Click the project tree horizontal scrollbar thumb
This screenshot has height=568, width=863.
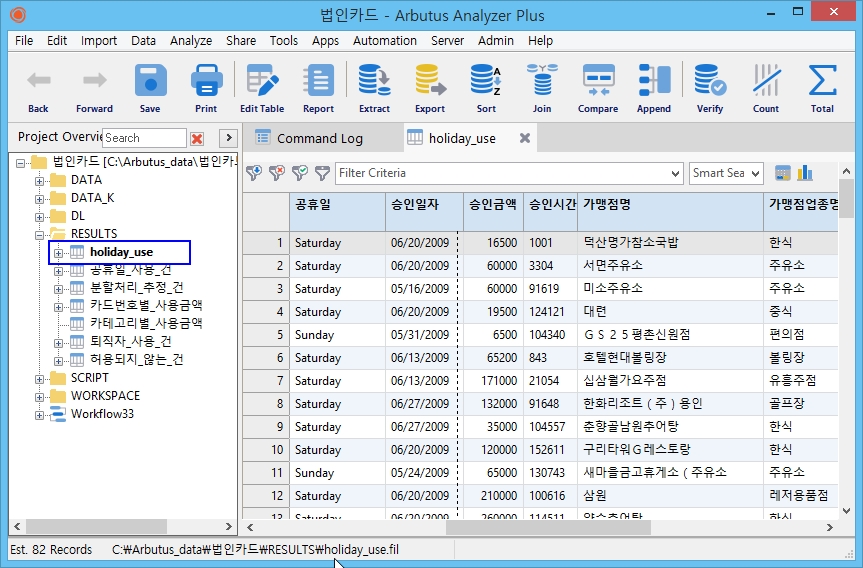(96, 527)
